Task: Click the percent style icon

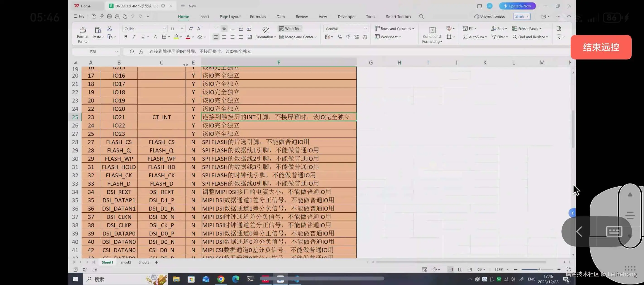Action: 339,37
